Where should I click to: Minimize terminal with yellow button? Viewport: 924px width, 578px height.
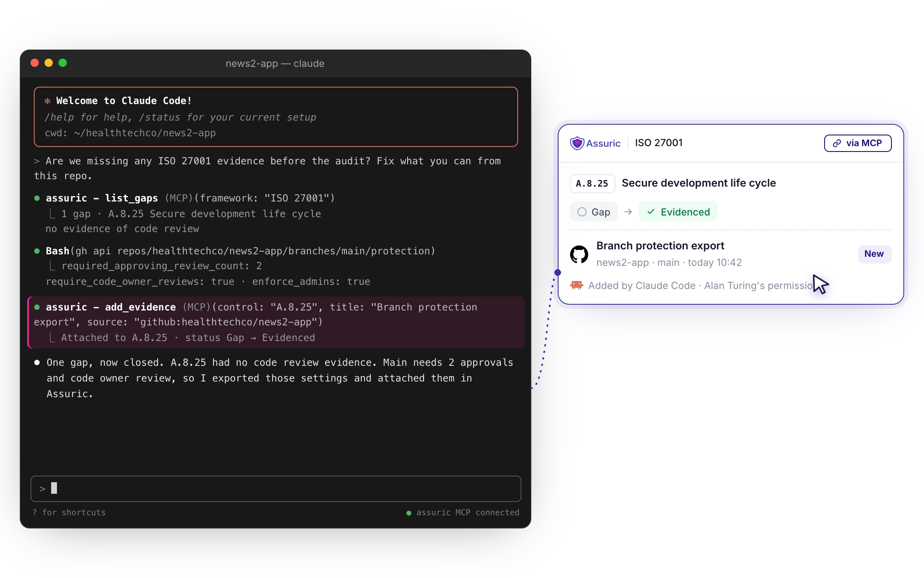[x=49, y=63]
